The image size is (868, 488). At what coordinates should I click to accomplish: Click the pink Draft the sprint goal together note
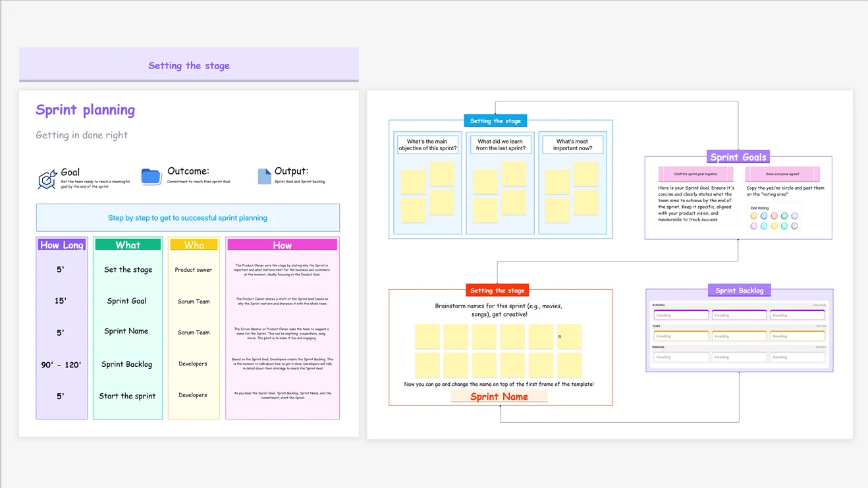696,175
